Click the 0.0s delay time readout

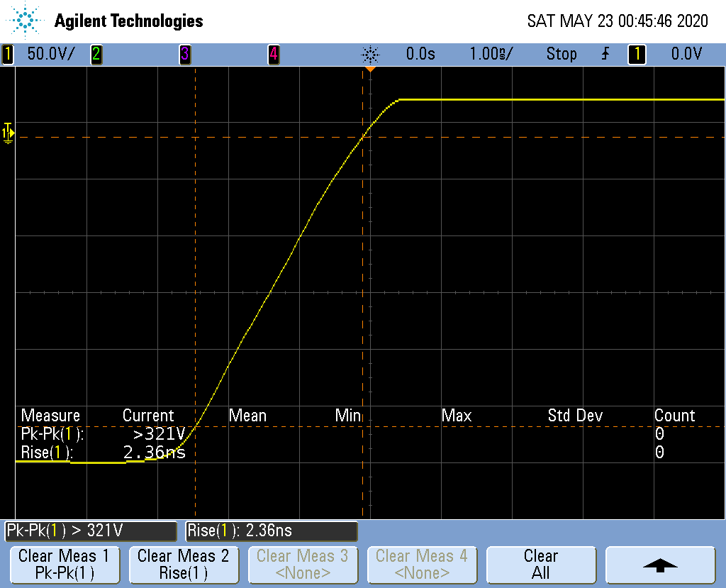coord(420,54)
